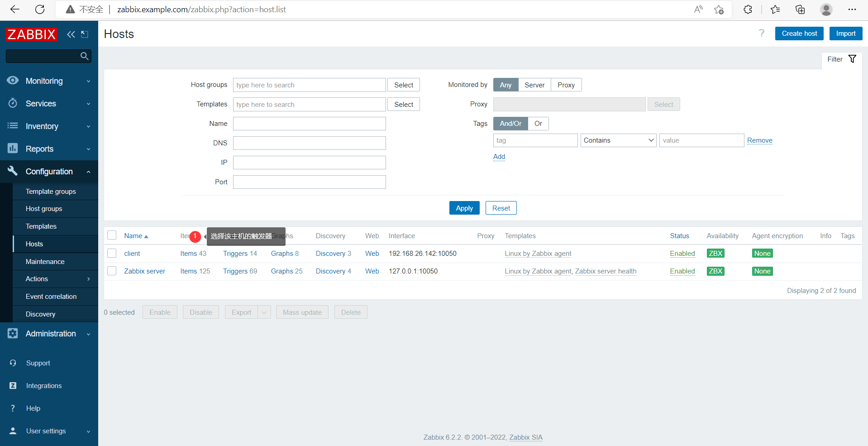The width and height of the screenshot is (868, 446).
Task: Add page to favorites star icon
Action: (719, 10)
